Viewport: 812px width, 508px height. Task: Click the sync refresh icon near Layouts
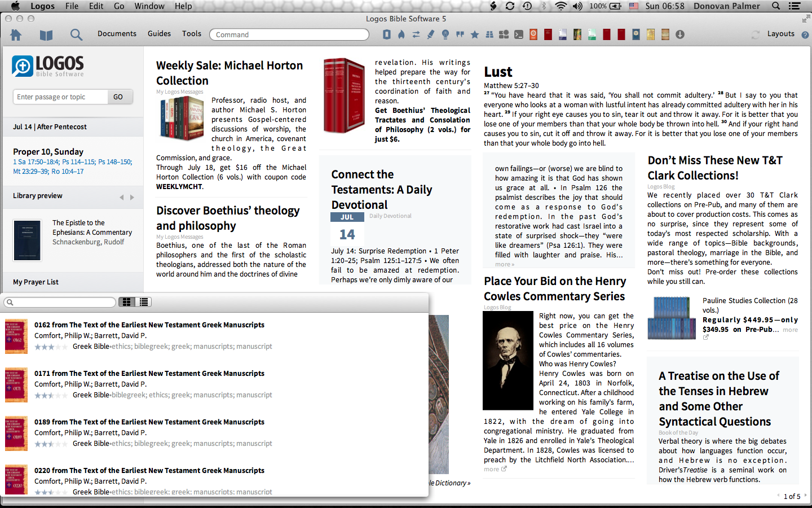(755, 34)
